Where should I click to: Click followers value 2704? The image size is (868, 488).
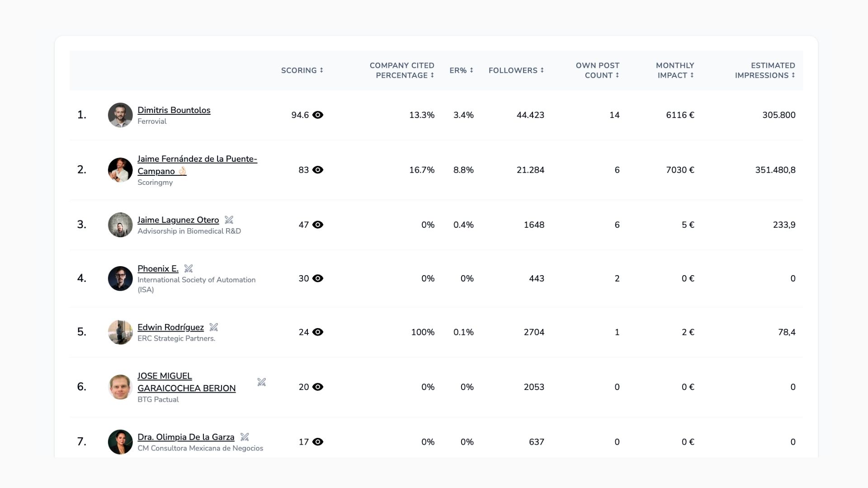pos(534,332)
